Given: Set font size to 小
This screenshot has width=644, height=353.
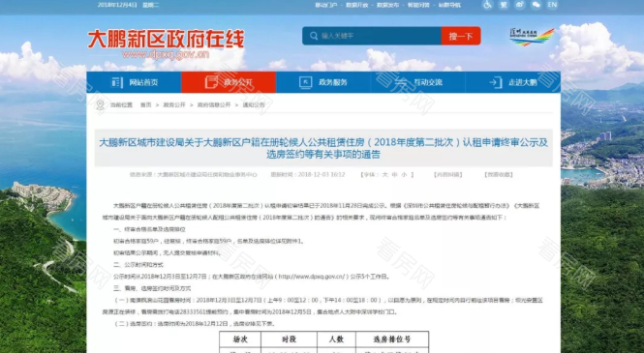Looking at the screenshot, I should point(405,175).
